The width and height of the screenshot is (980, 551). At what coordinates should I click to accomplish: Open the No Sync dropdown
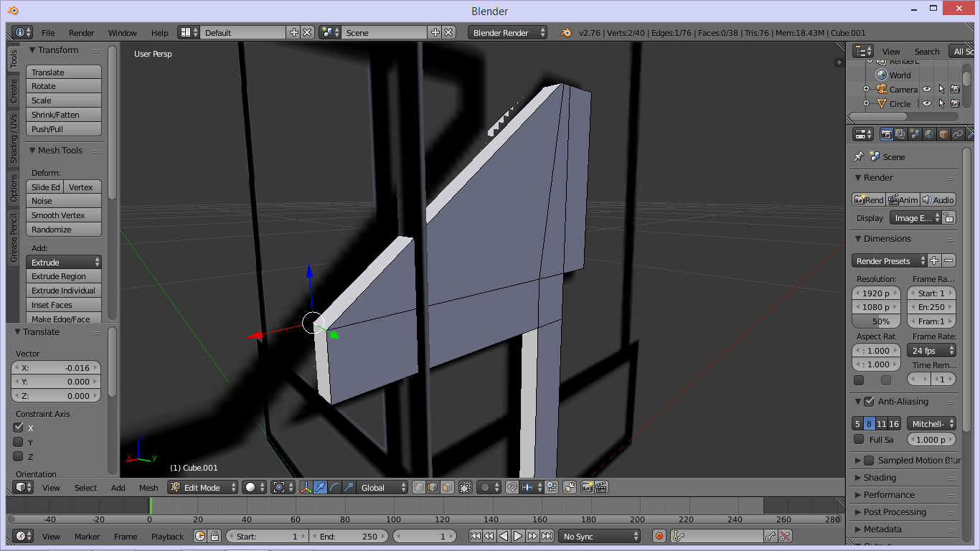click(599, 536)
